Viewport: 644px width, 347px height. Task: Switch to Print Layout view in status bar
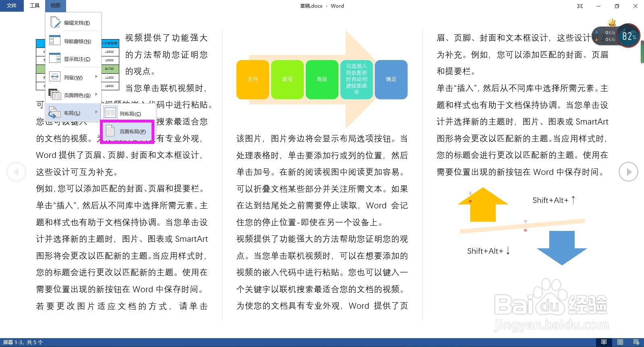[620, 342]
